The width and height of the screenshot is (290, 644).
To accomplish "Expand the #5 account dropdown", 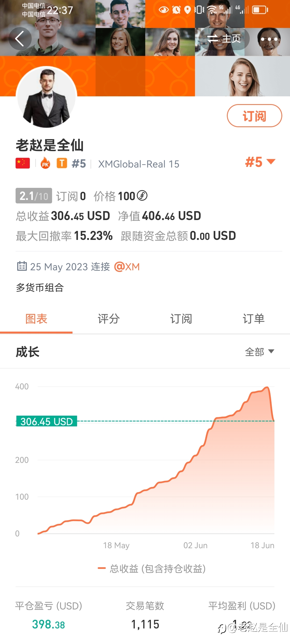I will 260,162.
